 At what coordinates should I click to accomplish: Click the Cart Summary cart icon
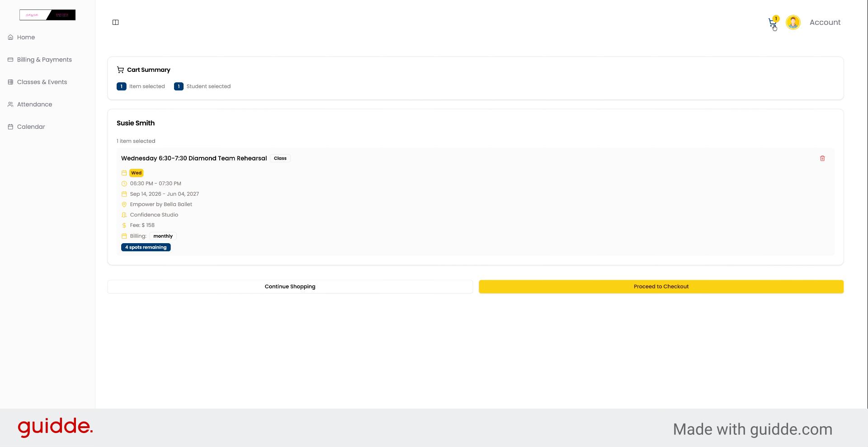120,70
